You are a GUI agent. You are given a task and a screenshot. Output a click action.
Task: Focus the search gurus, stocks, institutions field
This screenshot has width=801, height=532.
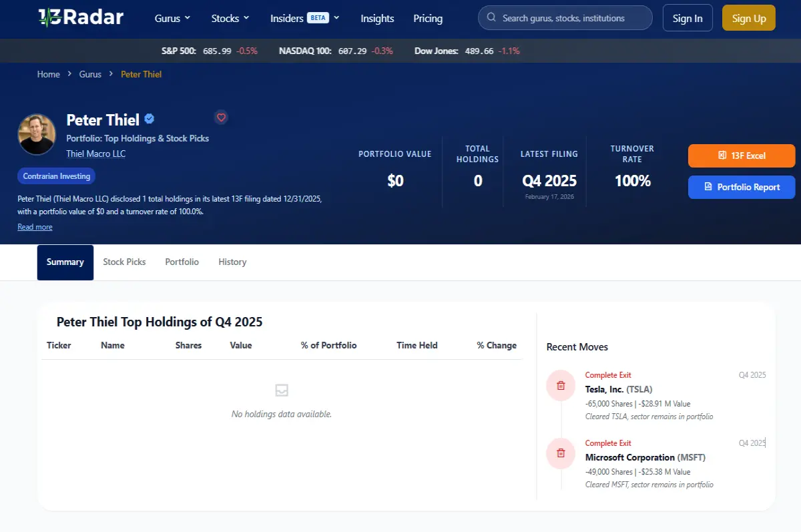[565, 18]
